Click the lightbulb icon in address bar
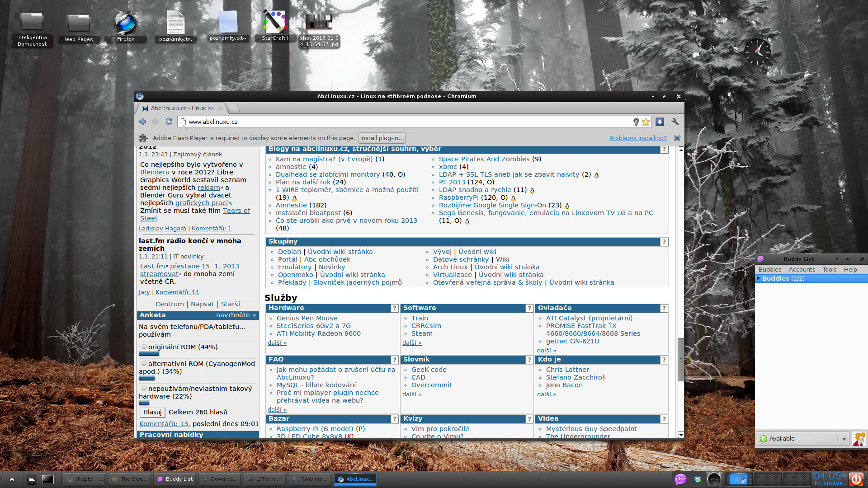 click(636, 122)
